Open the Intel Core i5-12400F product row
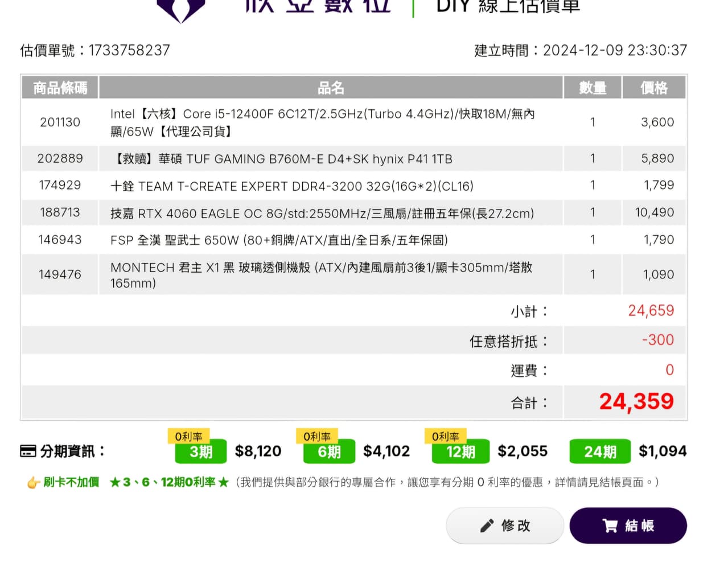Viewport: 728px width, 583px height. coord(322,122)
